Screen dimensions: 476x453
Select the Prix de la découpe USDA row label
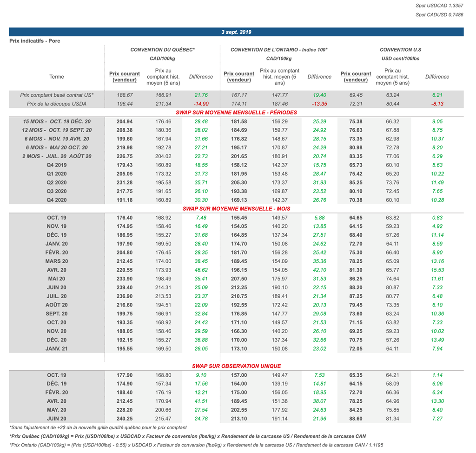pos(57,104)
